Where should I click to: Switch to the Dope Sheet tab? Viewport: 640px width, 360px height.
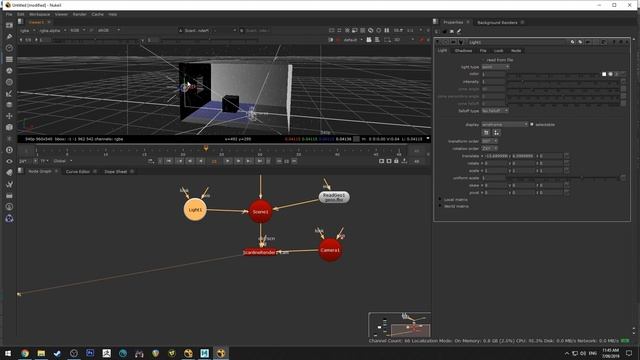point(116,172)
